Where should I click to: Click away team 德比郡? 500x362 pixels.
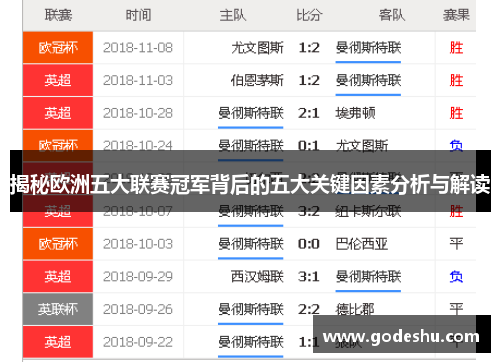(355, 309)
